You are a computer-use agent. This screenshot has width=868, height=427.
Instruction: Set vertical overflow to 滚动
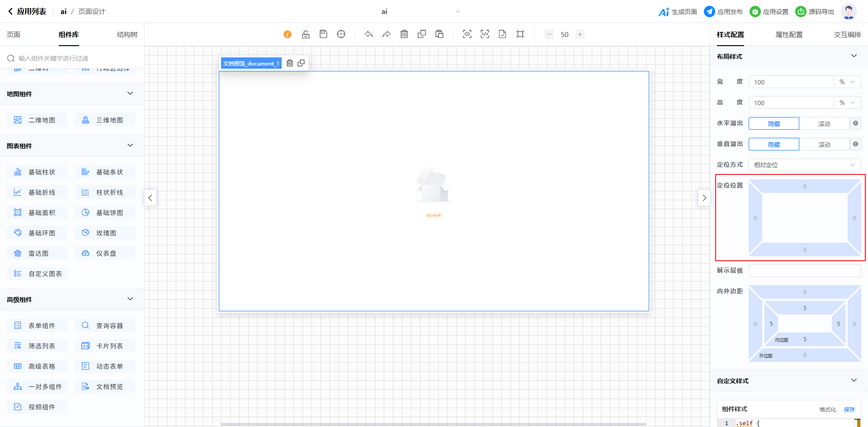point(824,145)
